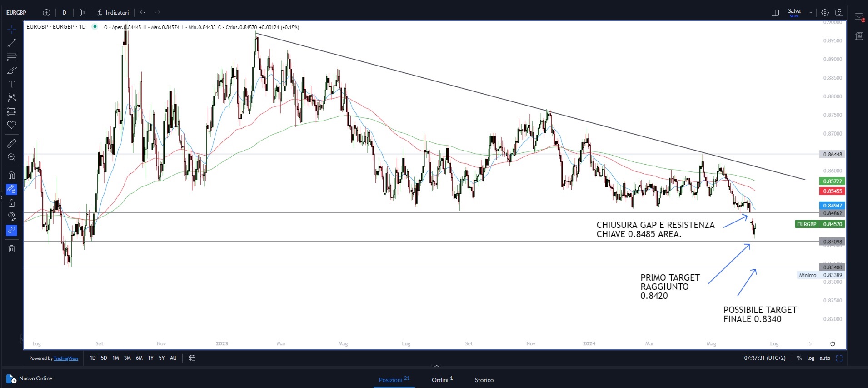Toggle the auto scale option

(x=824, y=358)
